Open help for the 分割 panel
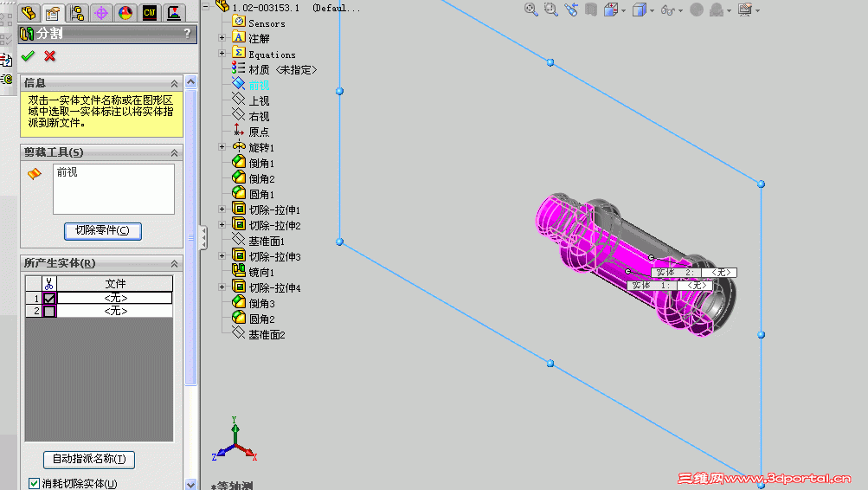This screenshot has height=490, width=868. pyautogui.click(x=187, y=33)
